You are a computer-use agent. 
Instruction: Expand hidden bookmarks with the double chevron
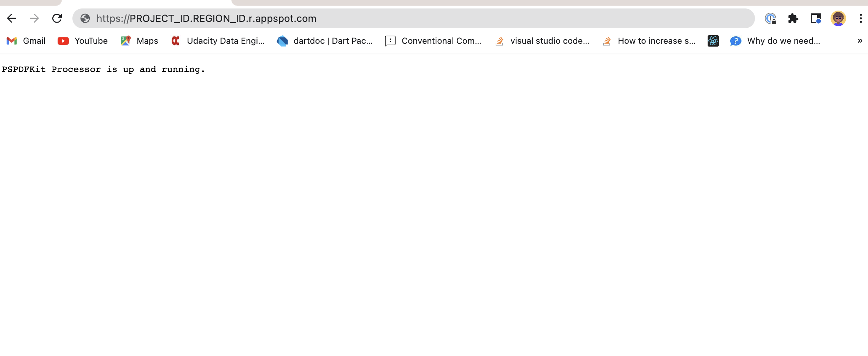(x=859, y=41)
